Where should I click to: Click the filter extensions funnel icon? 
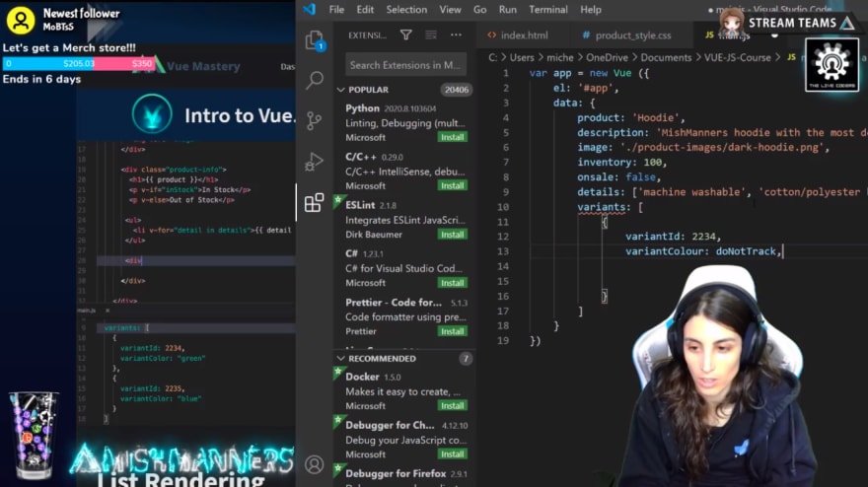pos(405,35)
